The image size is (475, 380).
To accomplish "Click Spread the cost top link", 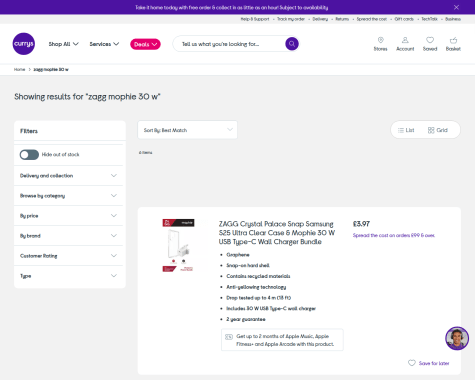I will coord(372,19).
